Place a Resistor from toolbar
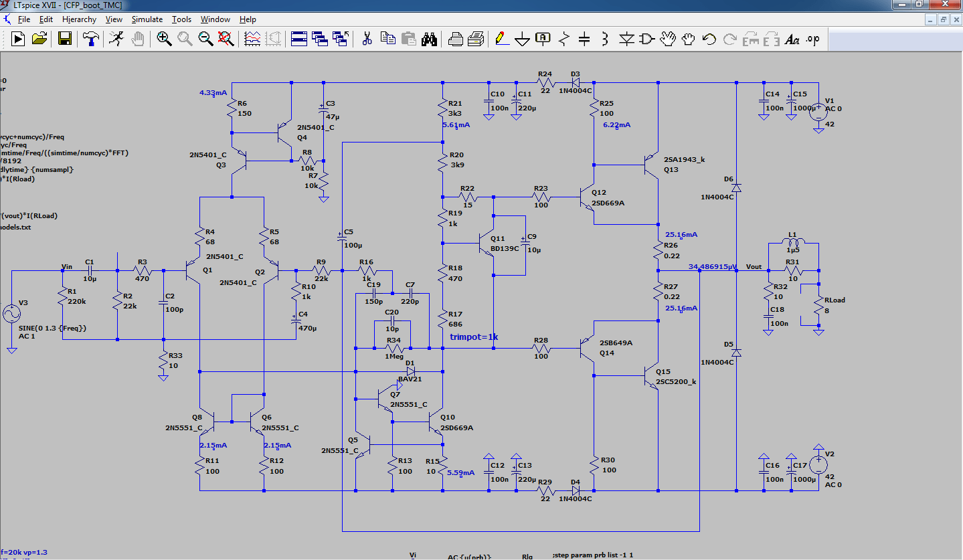The height and width of the screenshot is (560, 963). [x=563, y=39]
